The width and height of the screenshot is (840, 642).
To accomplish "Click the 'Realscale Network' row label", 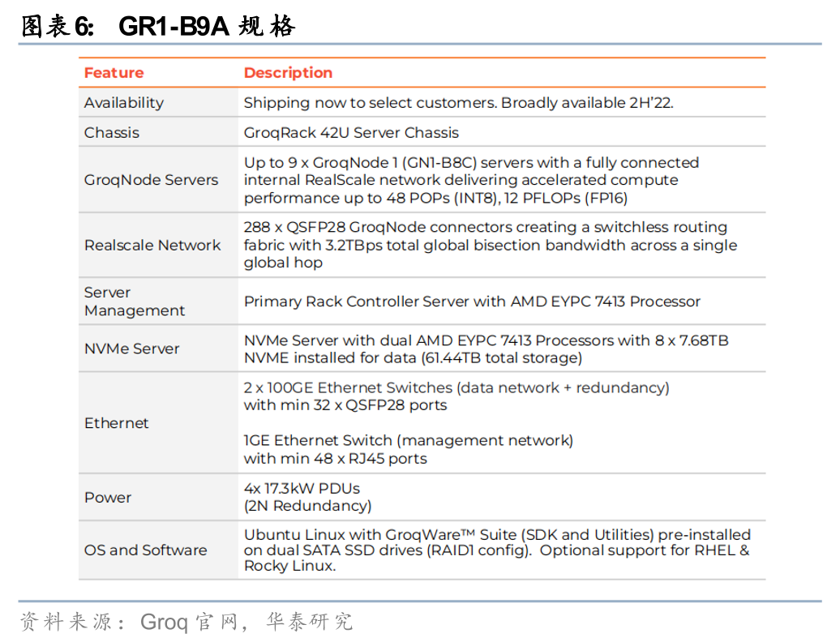I will pos(152,245).
